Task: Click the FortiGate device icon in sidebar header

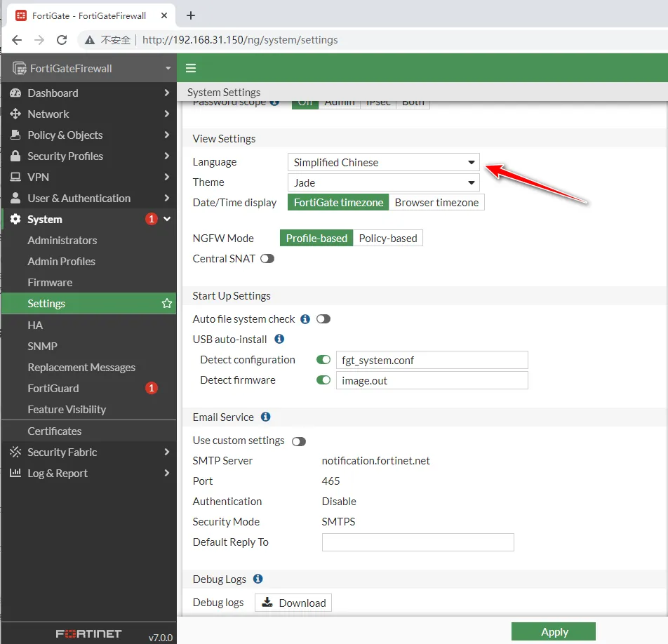Action: pos(19,68)
